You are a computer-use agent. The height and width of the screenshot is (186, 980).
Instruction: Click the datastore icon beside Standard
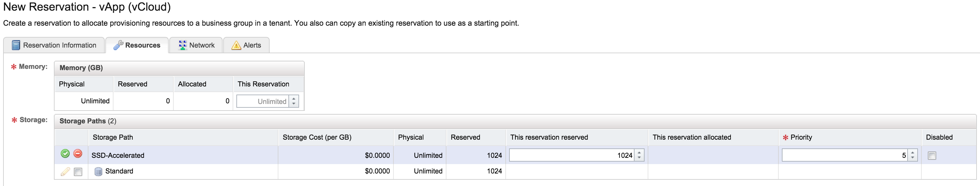click(98, 172)
